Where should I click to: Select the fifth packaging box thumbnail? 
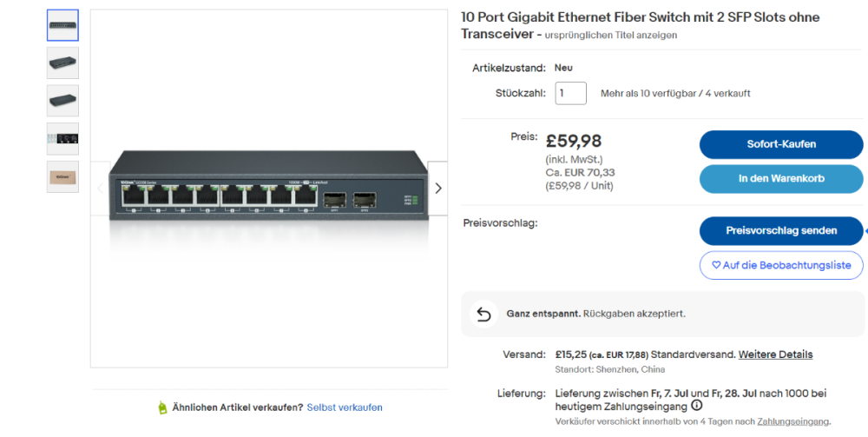click(x=62, y=176)
